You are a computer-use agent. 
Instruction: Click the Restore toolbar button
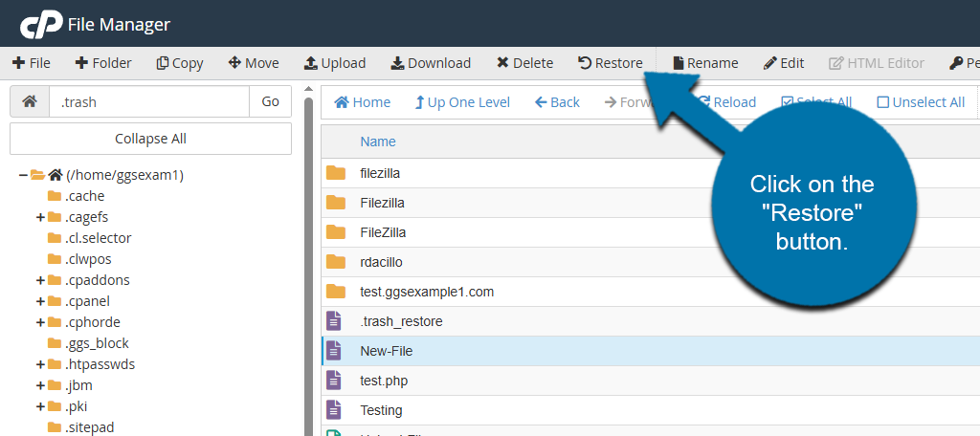pos(610,63)
